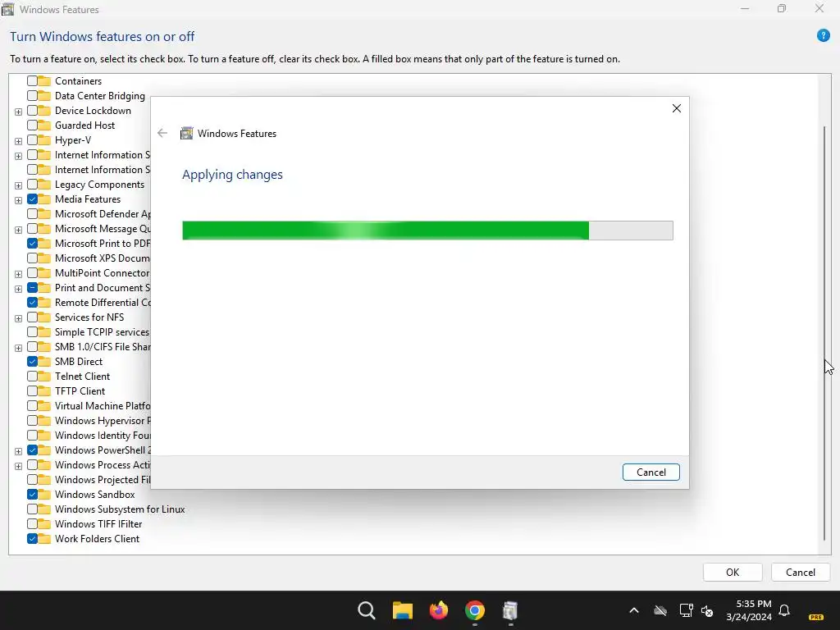The width and height of the screenshot is (840, 630).
Task: Click Cancel at the window bottom
Action: [801, 572]
